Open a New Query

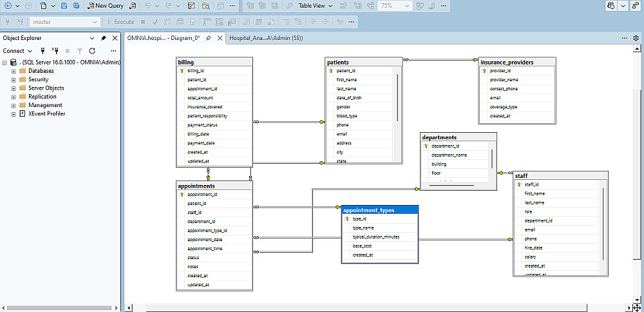(x=106, y=6)
